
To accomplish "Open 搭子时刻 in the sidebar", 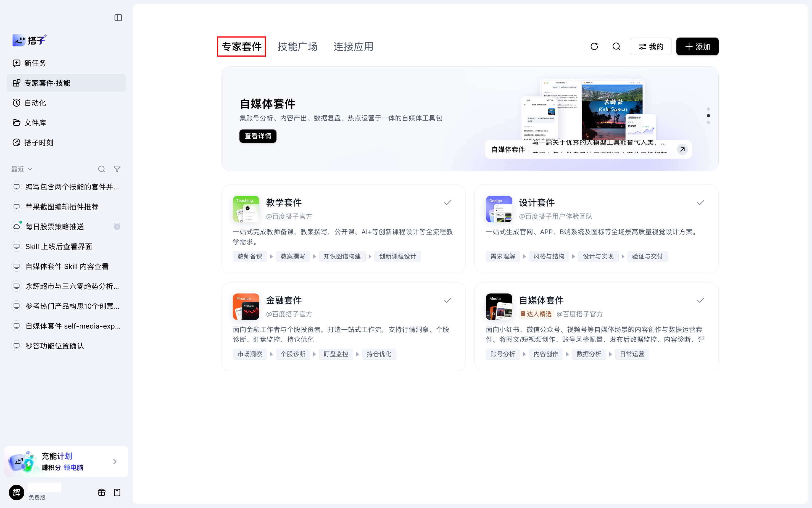I will point(66,142).
